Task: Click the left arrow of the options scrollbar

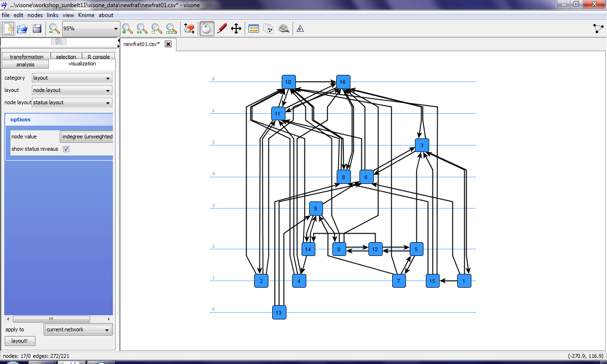Action: tap(8, 319)
